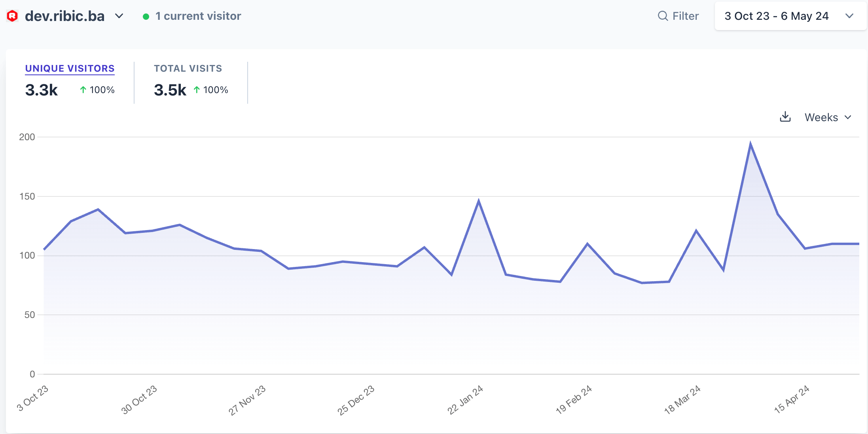The image size is (868, 434).
Task: Click the unique visitors green up arrow
Action: 83,90
